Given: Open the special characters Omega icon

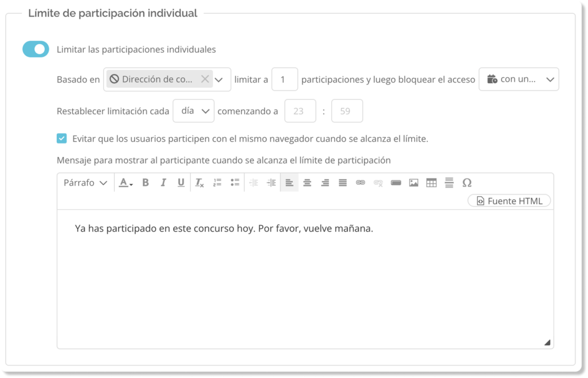Looking at the screenshot, I should (467, 182).
